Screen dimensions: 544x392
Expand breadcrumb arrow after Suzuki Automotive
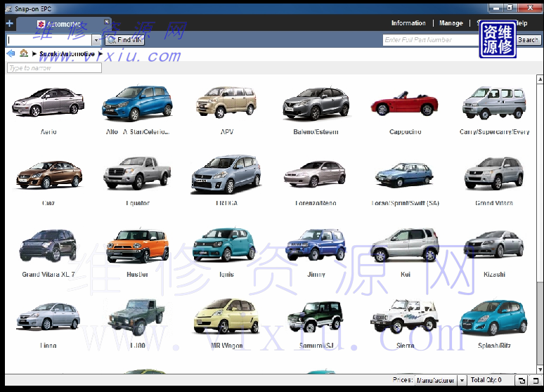point(101,53)
